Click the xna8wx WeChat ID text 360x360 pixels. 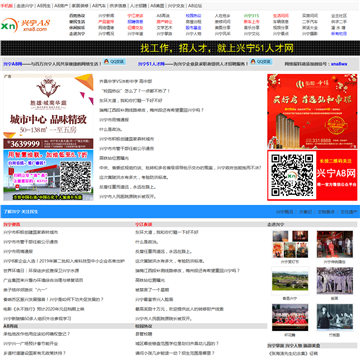(x=339, y=64)
